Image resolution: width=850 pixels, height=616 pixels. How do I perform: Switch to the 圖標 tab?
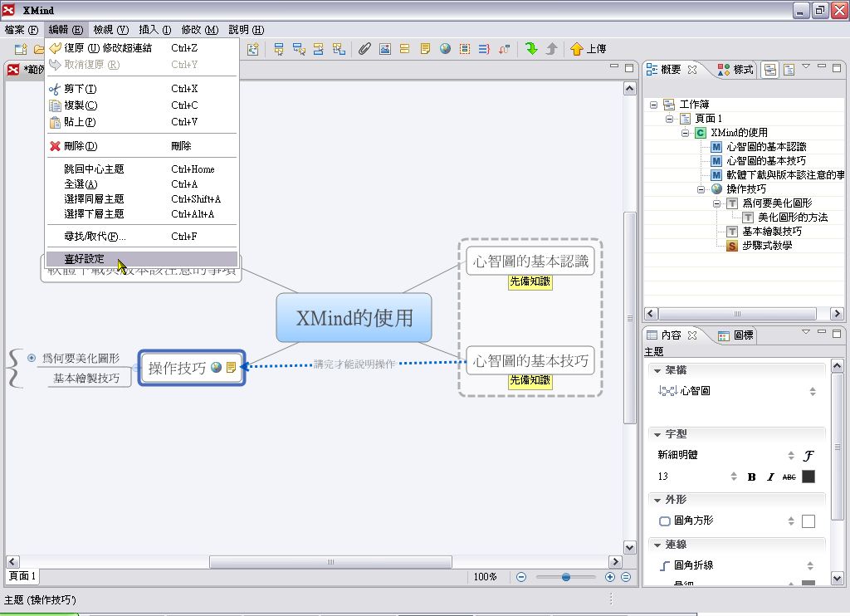click(x=735, y=335)
